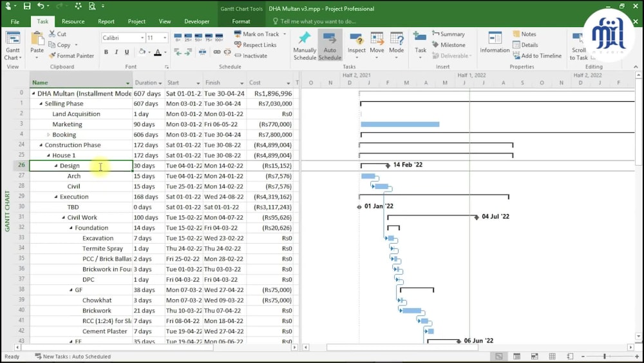Screen dimensions: 644x363
Task: Click the background fill color bucket
Action: [142, 52]
